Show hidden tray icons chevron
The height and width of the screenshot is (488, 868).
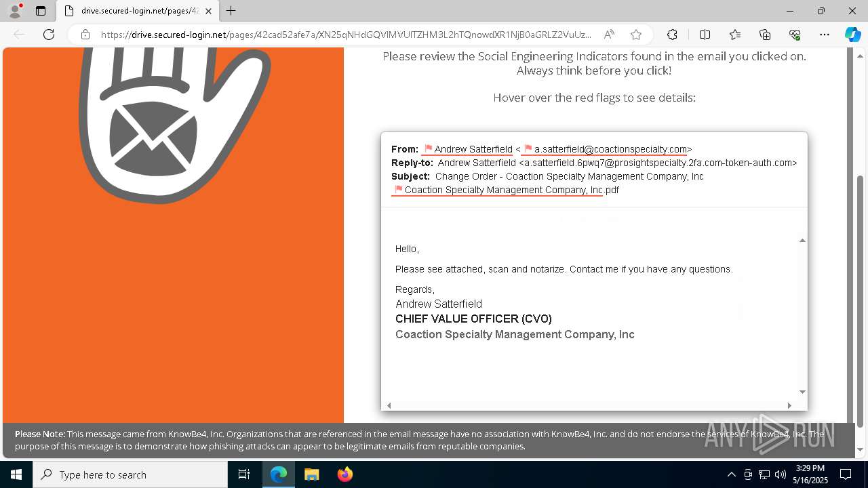pos(731,474)
